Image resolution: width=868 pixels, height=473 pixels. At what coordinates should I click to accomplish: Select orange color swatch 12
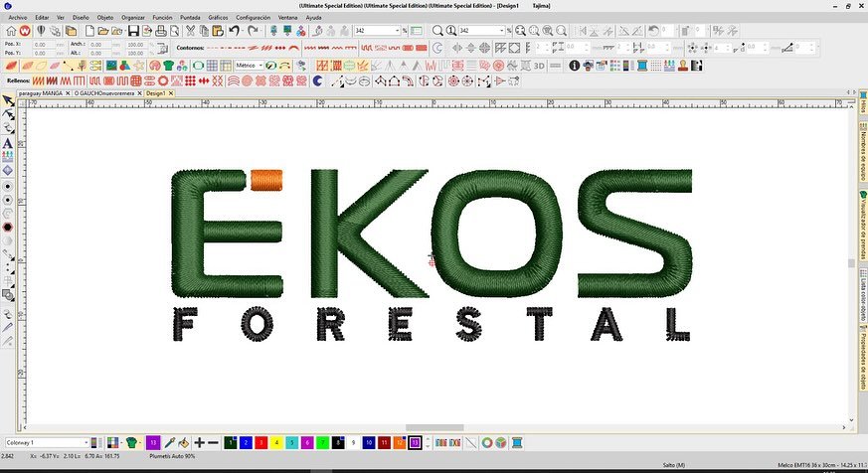(x=399, y=442)
